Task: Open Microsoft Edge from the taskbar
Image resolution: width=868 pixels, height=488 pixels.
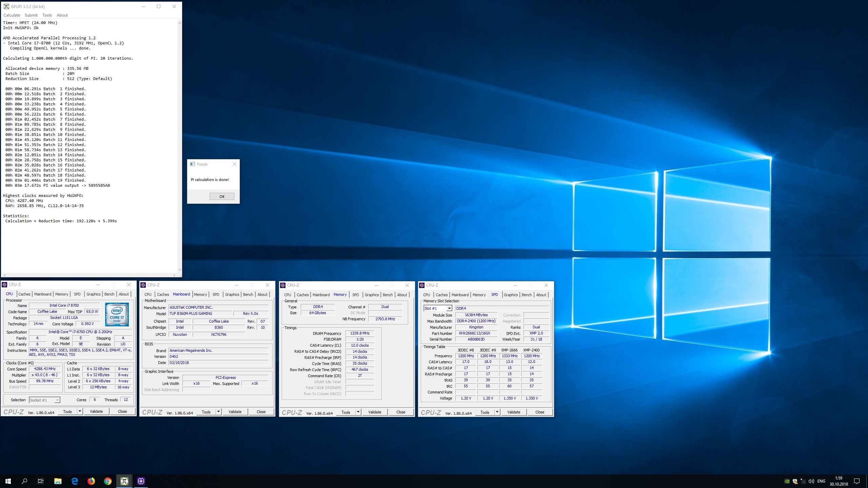Action: [x=75, y=481]
